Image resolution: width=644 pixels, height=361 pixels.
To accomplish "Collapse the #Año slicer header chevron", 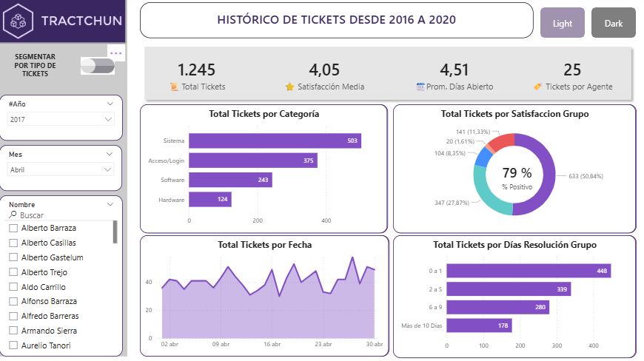I will pos(110,104).
